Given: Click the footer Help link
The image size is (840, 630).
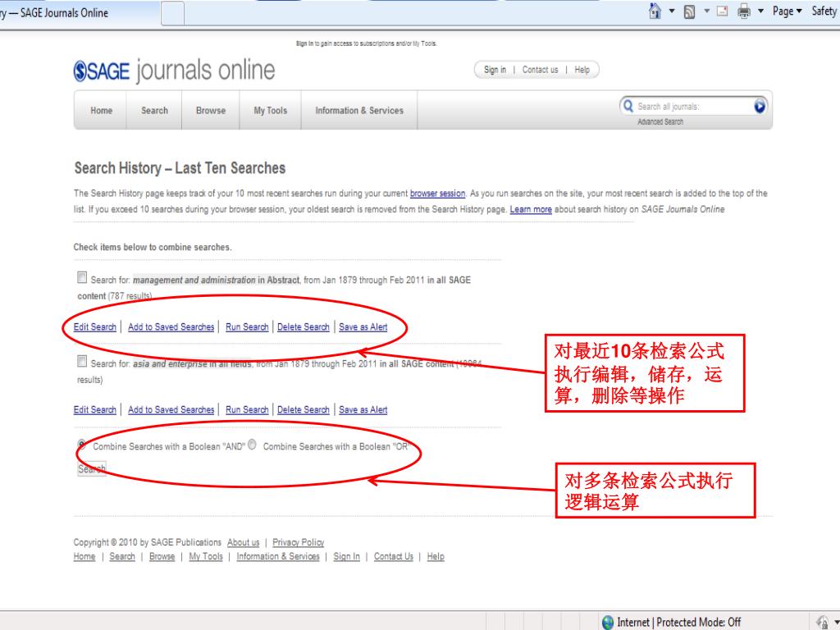Looking at the screenshot, I should [436, 557].
